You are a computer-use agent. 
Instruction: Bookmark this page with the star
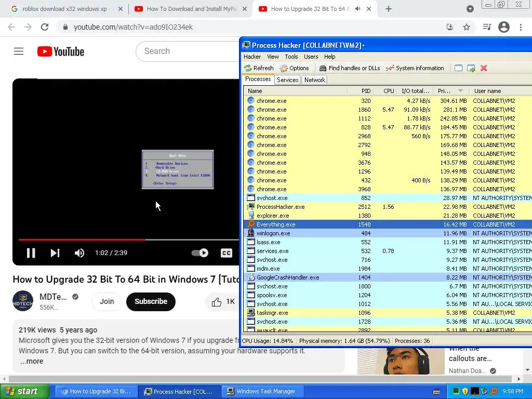467,27
